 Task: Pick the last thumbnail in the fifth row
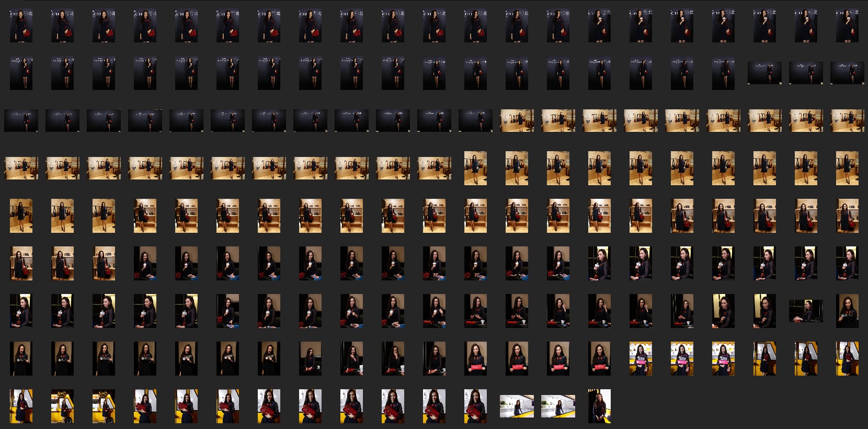[x=847, y=216]
